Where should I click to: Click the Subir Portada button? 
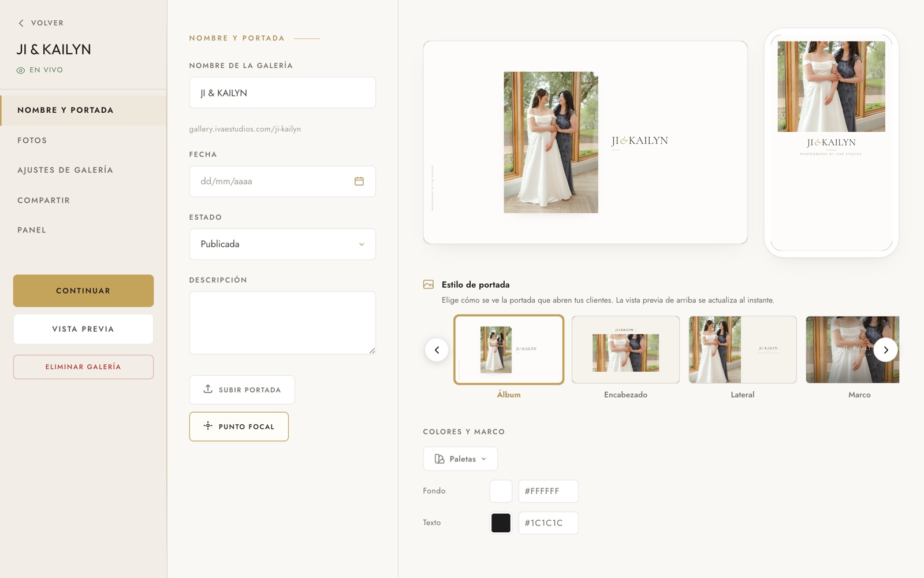pos(242,390)
